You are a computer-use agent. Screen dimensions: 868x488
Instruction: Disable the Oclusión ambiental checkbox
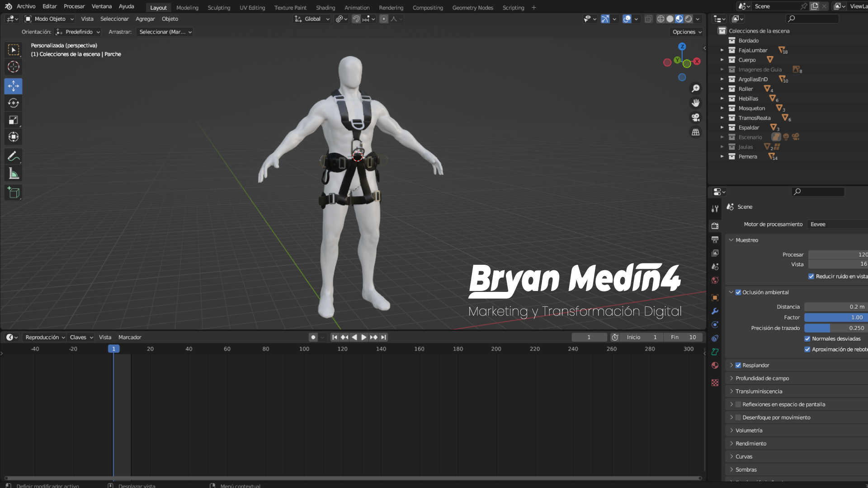(x=738, y=292)
